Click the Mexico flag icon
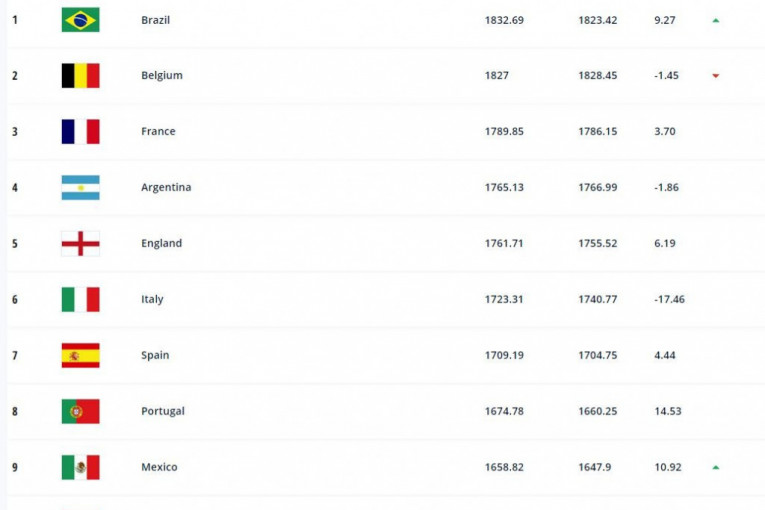This screenshot has width=765, height=510. pyautogui.click(x=80, y=468)
